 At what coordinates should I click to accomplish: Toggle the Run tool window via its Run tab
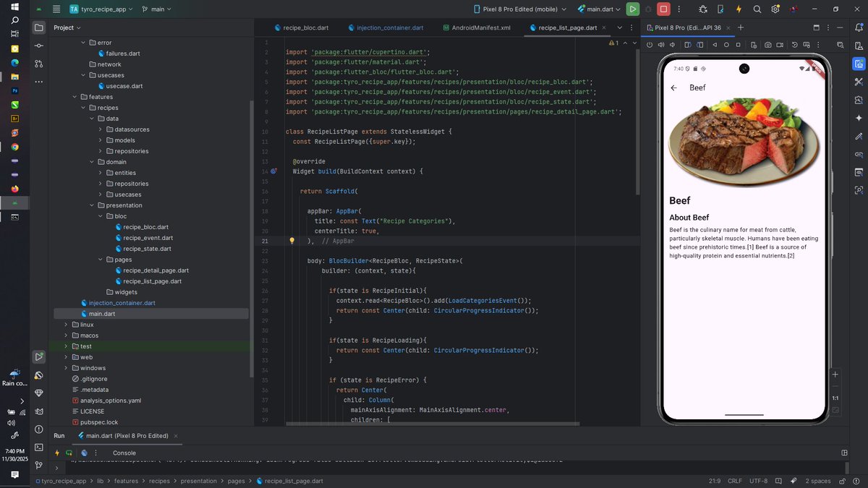click(59, 435)
